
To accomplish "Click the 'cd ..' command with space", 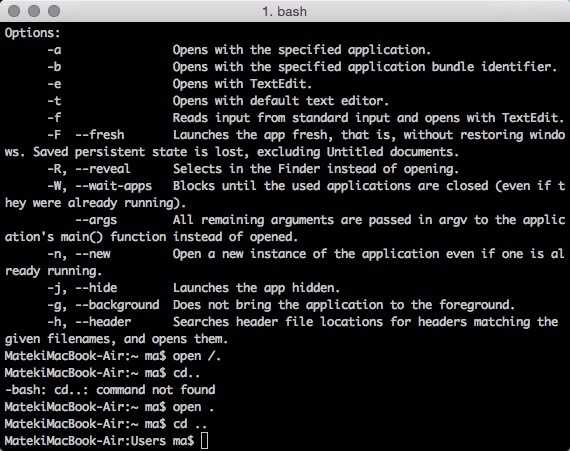I will point(190,424).
